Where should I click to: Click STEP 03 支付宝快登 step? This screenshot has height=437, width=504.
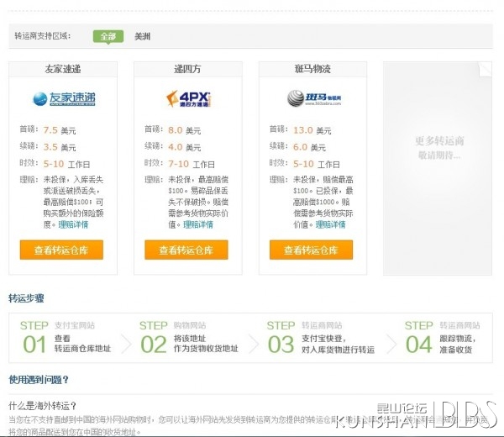point(321,338)
